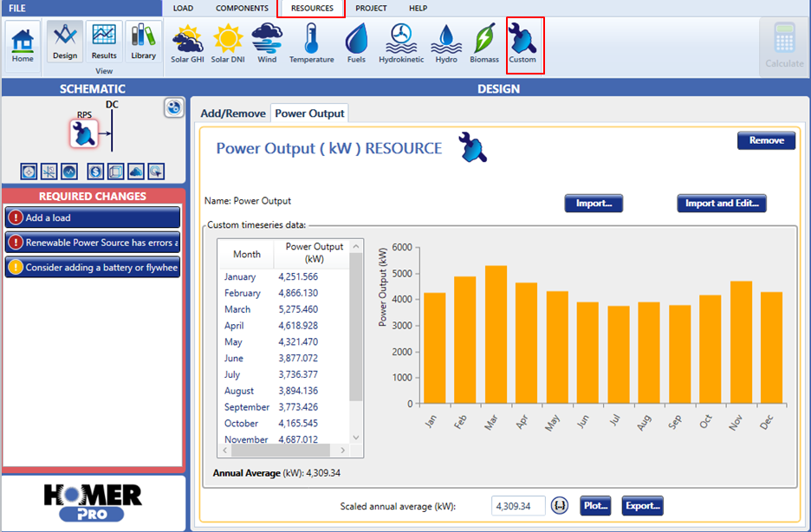Image resolution: width=811 pixels, height=532 pixels.
Task: Select the Wind resource icon
Action: click(x=267, y=43)
